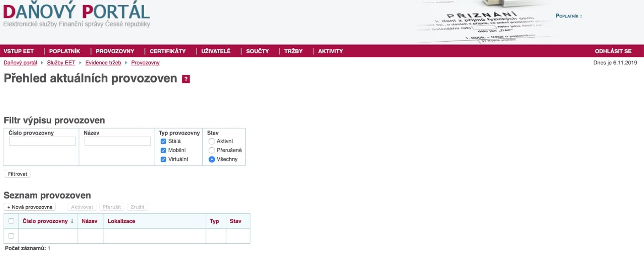
Task: Open the CERTIFIKÁTY menu item
Action: point(167,51)
